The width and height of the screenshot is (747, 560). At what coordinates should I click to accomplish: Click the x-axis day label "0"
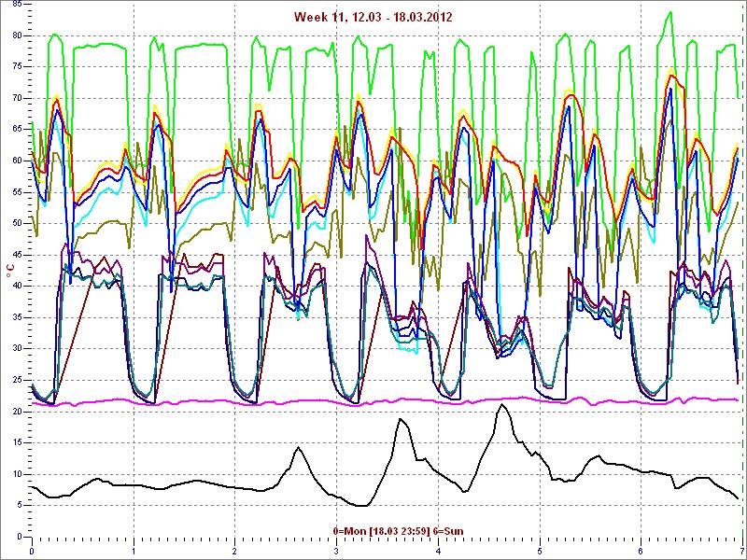[x=32, y=552]
